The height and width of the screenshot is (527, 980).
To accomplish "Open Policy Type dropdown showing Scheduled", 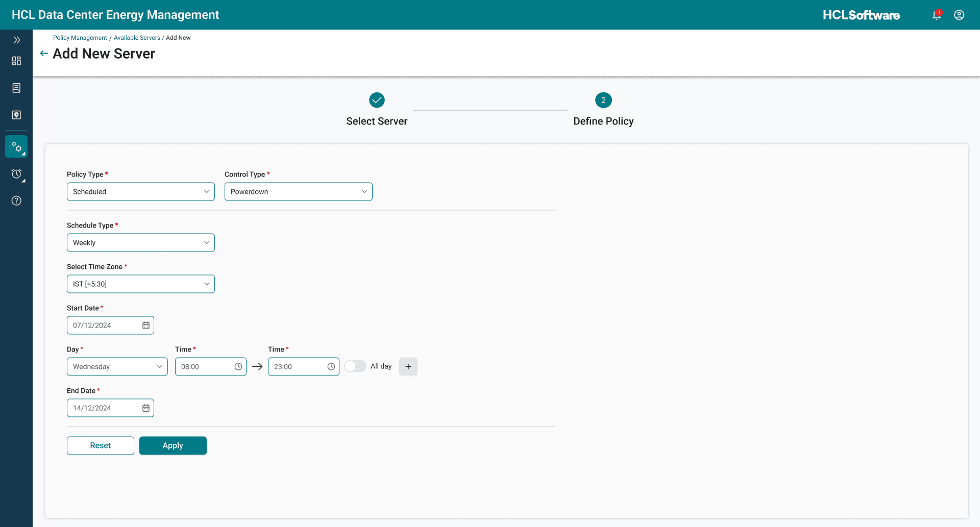I will point(141,192).
